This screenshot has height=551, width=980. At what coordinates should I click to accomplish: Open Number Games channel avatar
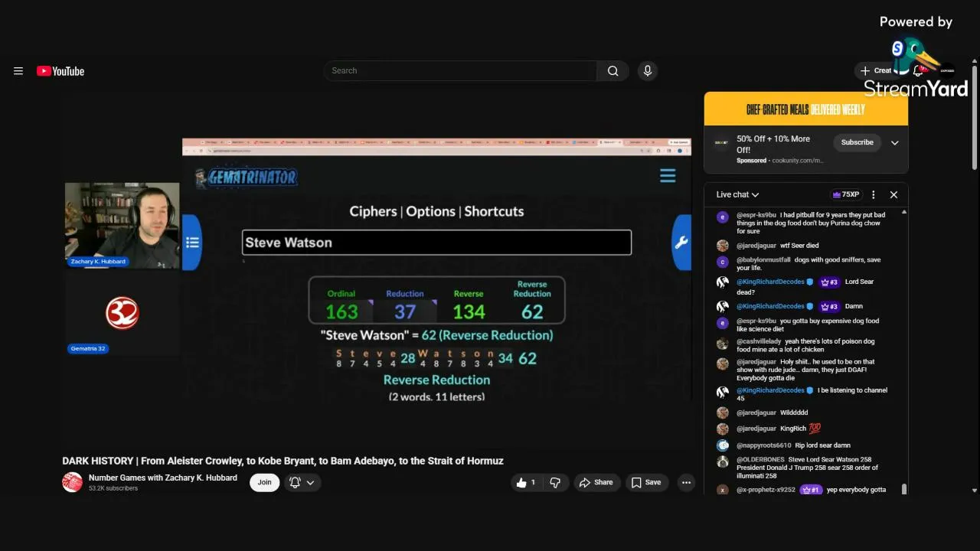72,482
